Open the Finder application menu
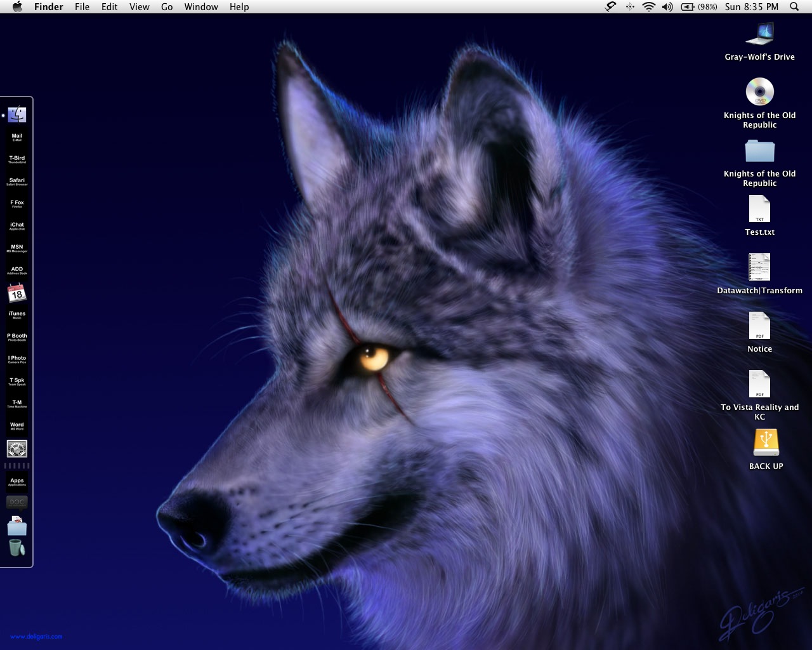The image size is (812, 650). click(x=49, y=7)
